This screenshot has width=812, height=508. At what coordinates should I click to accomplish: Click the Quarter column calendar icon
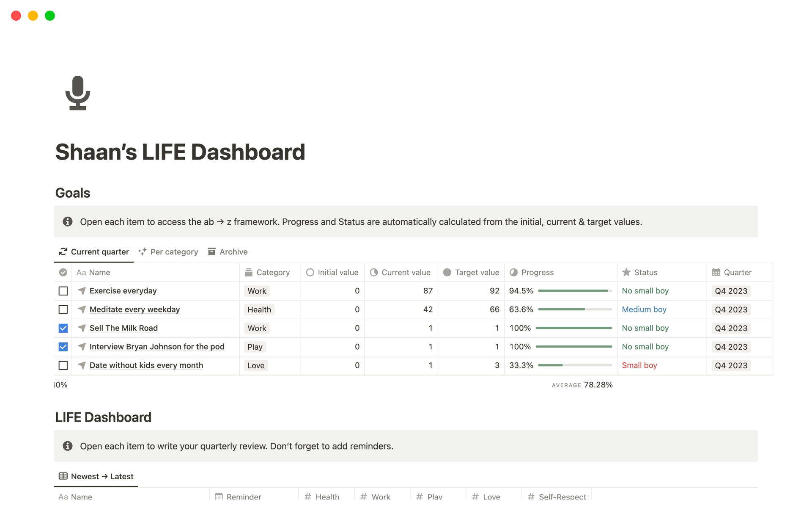(x=716, y=272)
